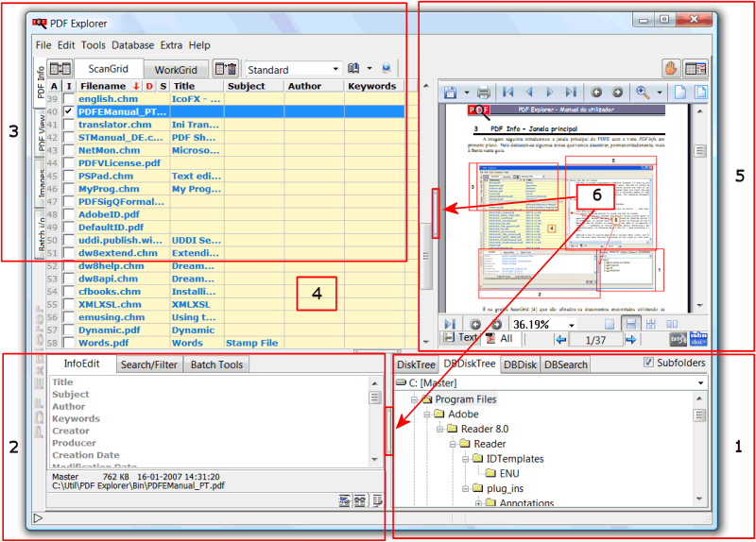Open the Extra menu
The width and height of the screenshot is (756, 542).
tap(171, 45)
